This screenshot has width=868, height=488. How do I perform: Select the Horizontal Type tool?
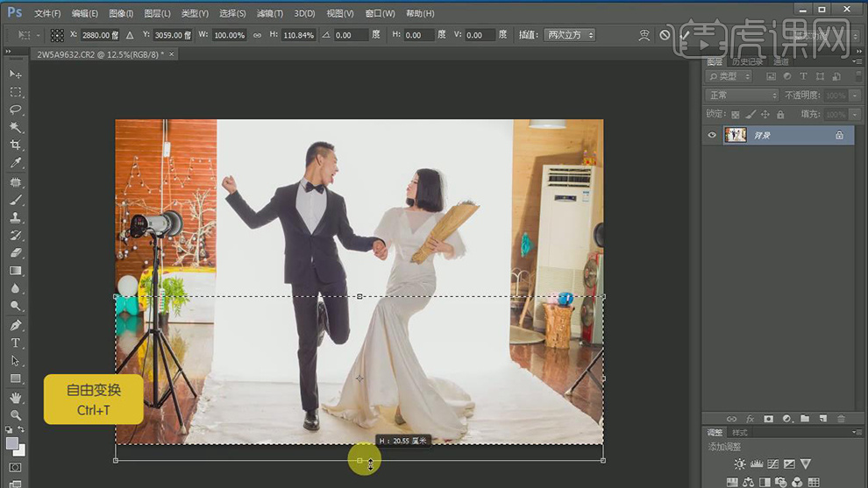pyautogui.click(x=16, y=343)
